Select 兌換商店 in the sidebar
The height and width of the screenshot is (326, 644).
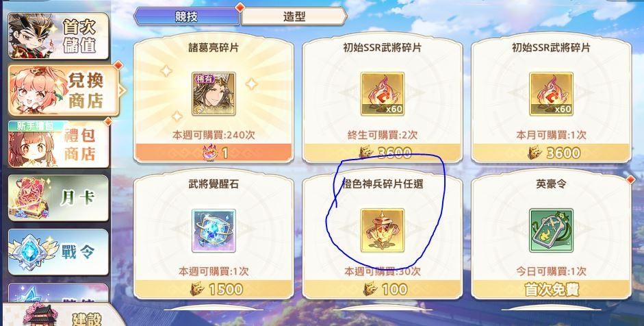coord(64,90)
